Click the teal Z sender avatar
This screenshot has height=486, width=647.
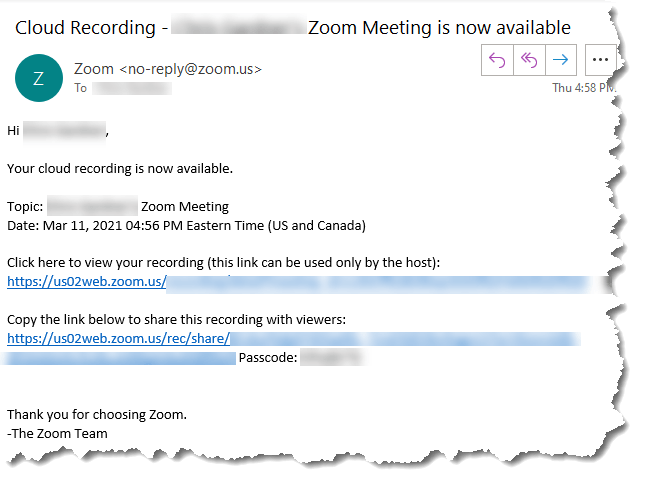[38, 78]
